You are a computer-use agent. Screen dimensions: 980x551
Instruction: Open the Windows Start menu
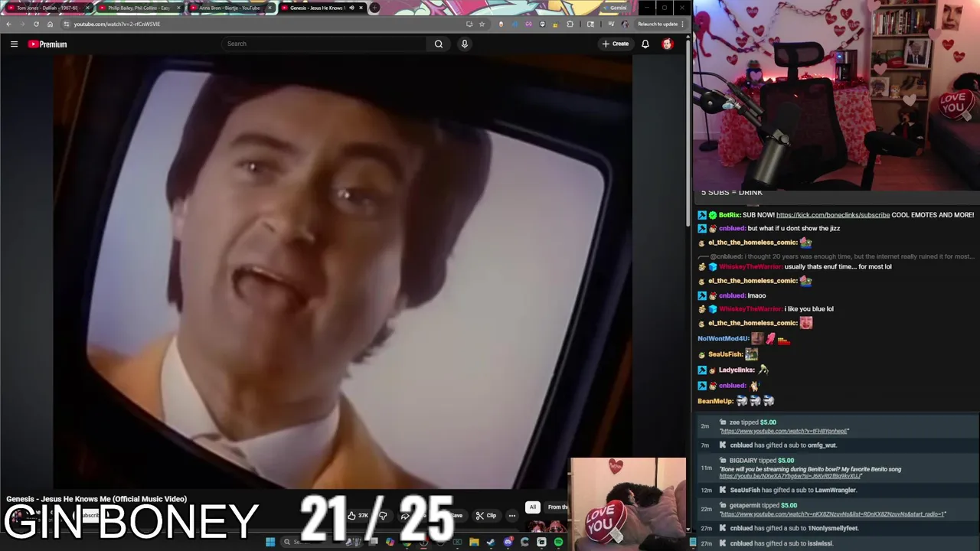[x=270, y=543]
